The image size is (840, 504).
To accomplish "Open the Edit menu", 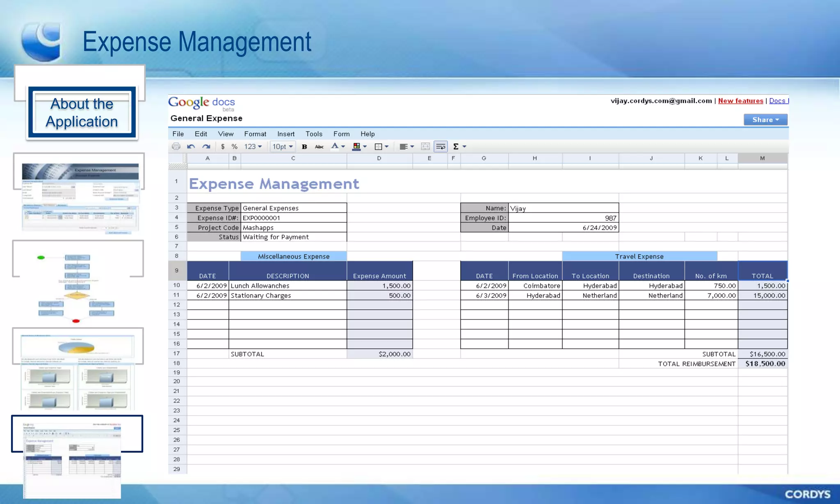I will pyautogui.click(x=201, y=134).
